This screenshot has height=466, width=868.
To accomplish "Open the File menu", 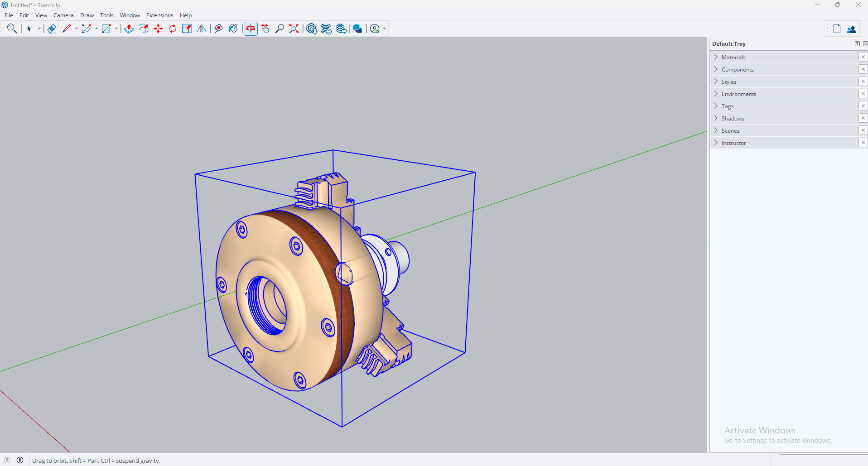I will 9,15.
